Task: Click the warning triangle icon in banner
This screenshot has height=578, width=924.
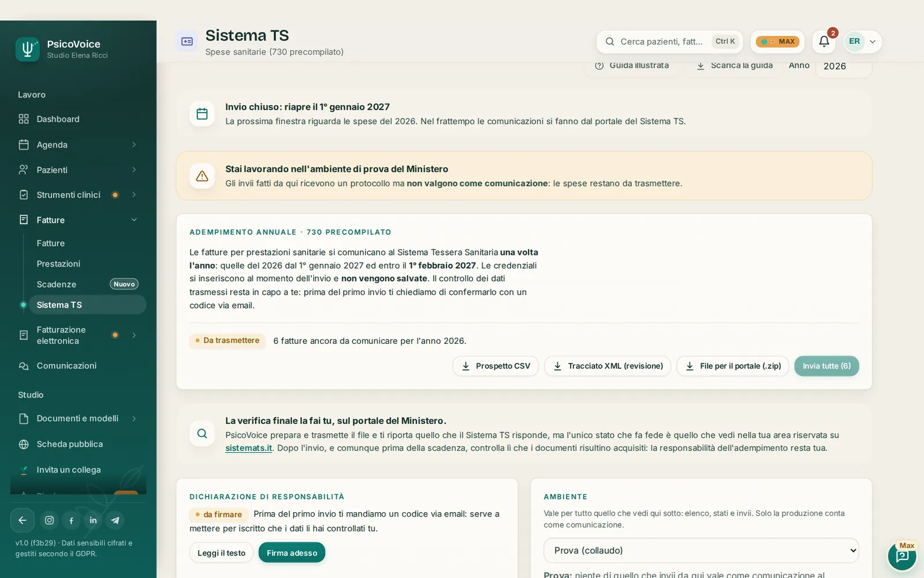Action: pos(202,176)
